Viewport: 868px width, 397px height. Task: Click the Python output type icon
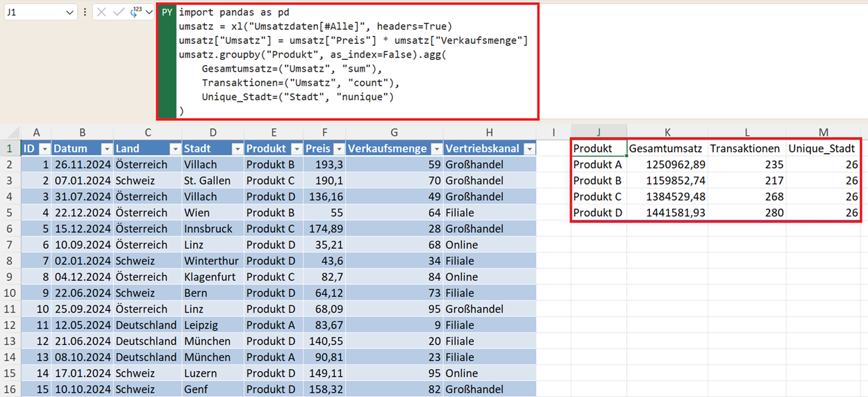click(135, 13)
